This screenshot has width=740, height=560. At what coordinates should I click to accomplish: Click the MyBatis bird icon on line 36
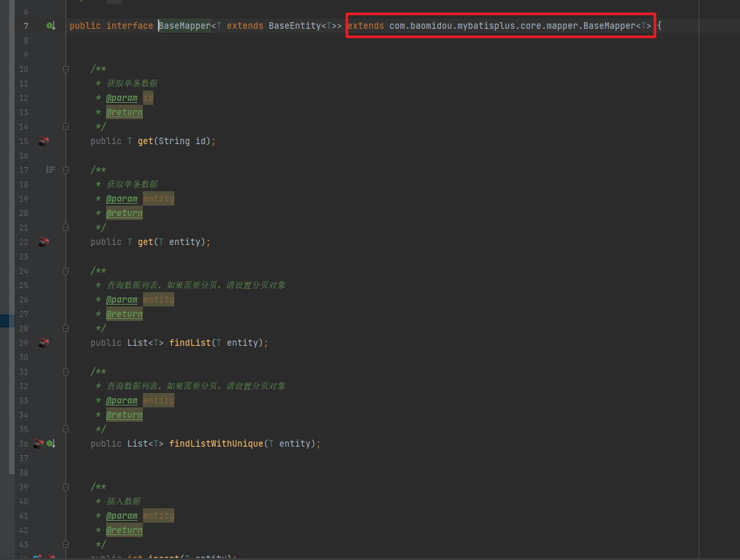point(39,443)
